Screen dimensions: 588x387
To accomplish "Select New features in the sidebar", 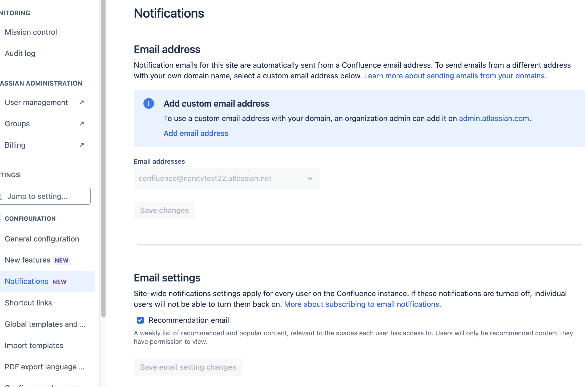I will point(27,260).
